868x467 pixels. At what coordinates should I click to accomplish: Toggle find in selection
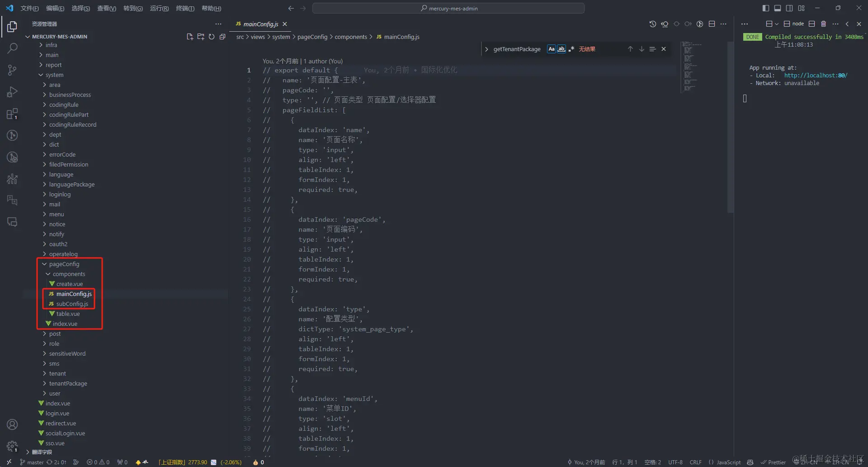pyautogui.click(x=652, y=49)
